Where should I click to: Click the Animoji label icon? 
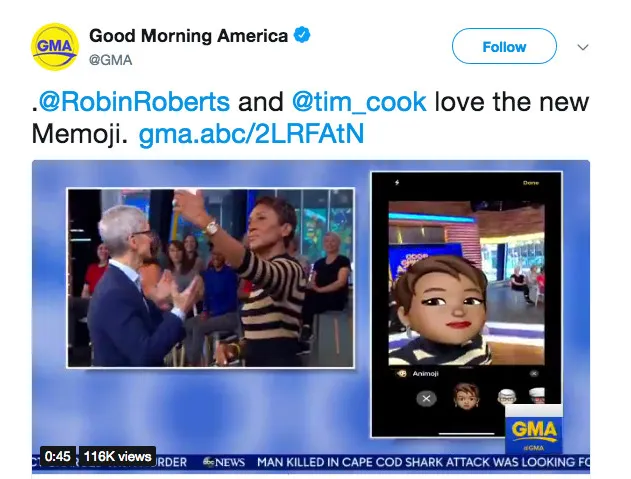click(x=401, y=374)
